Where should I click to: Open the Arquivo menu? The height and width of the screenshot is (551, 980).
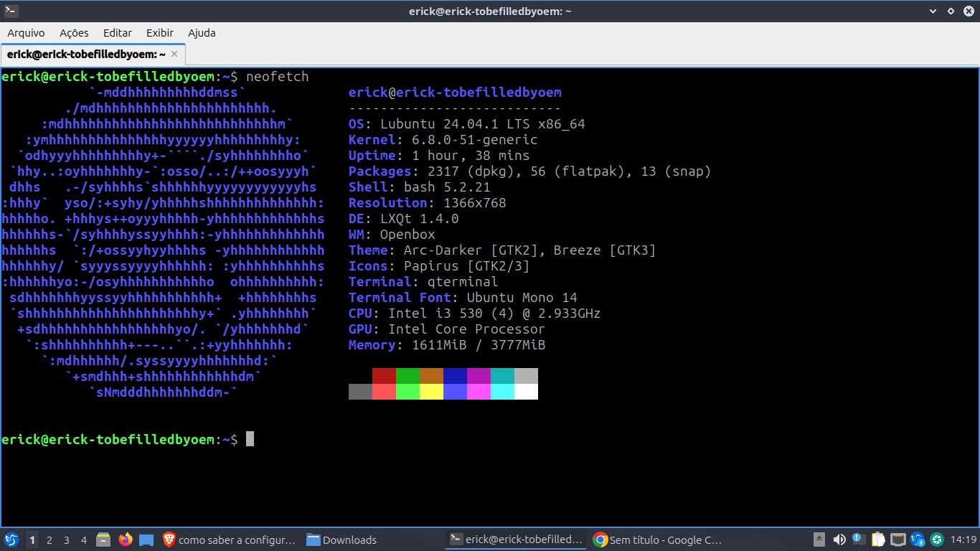click(x=26, y=33)
